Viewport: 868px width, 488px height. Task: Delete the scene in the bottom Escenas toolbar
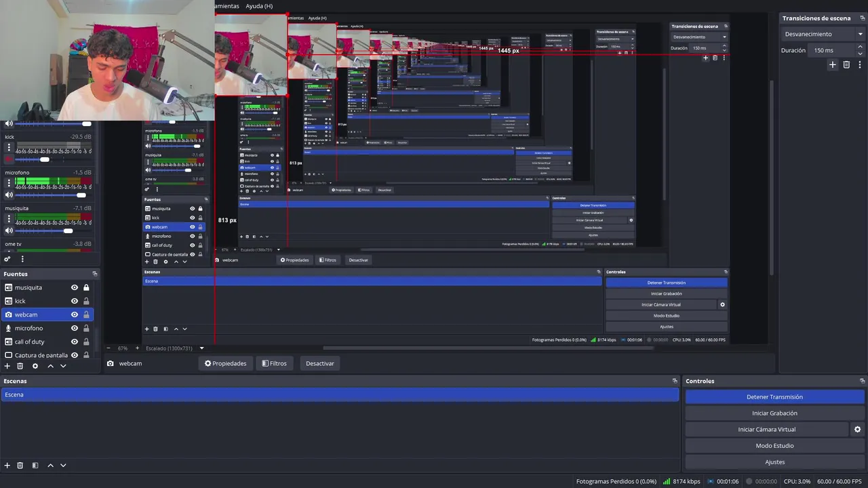tap(20, 466)
